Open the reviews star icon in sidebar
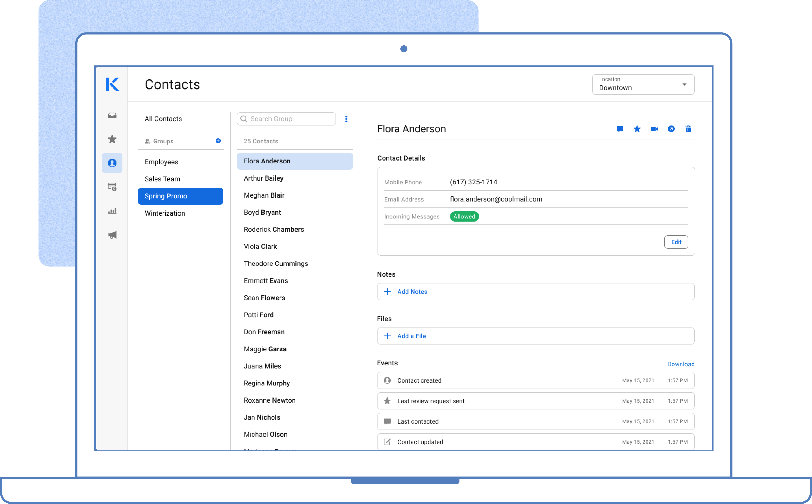The image size is (812, 504). (x=112, y=139)
